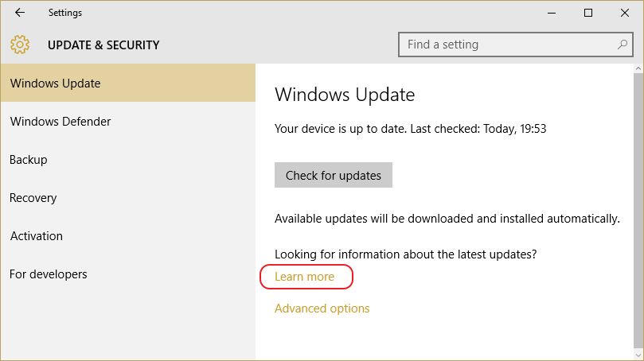Click the vertical scrollbar thumb
This screenshot has width=644, height=361.
(x=638, y=212)
